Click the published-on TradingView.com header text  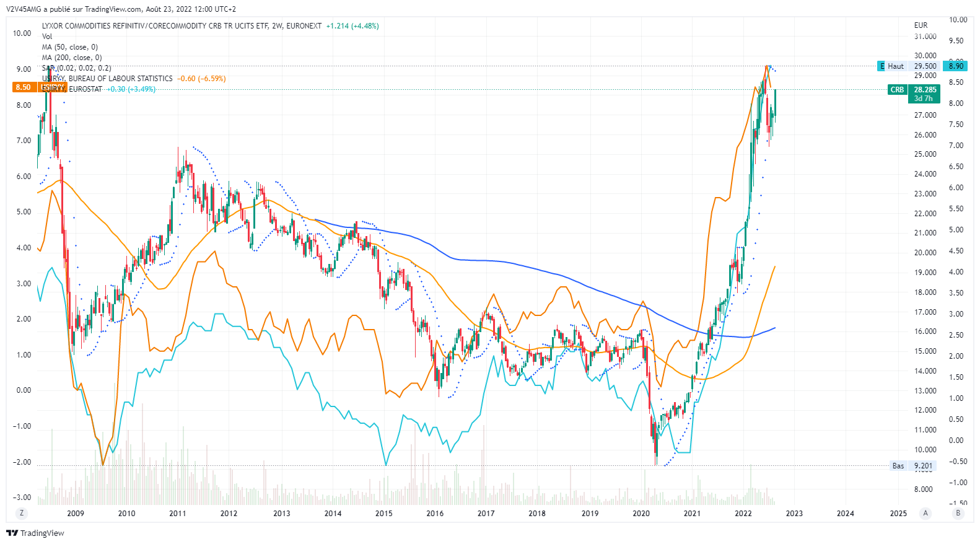click(121, 9)
